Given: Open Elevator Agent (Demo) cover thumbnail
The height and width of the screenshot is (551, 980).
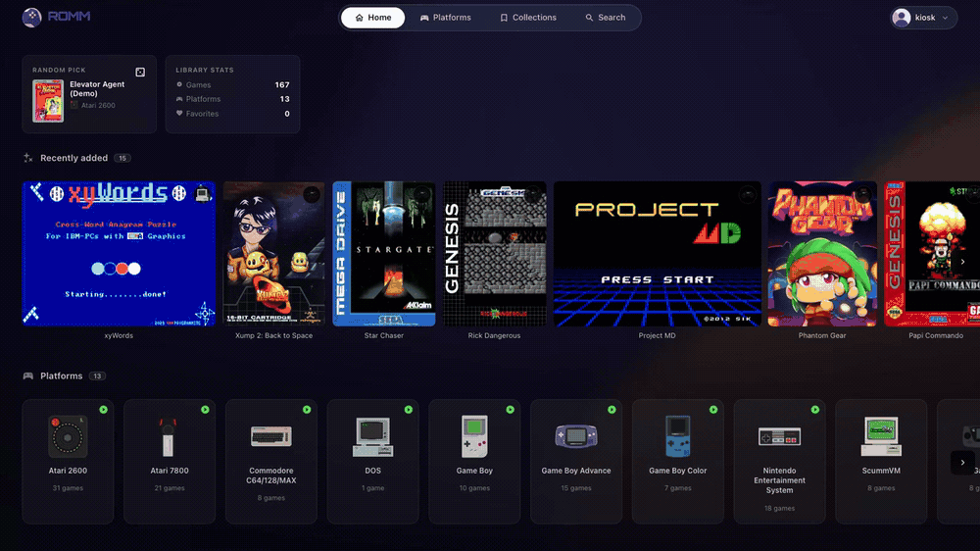Looking at the screenshot, I should [x=48, y=101].
